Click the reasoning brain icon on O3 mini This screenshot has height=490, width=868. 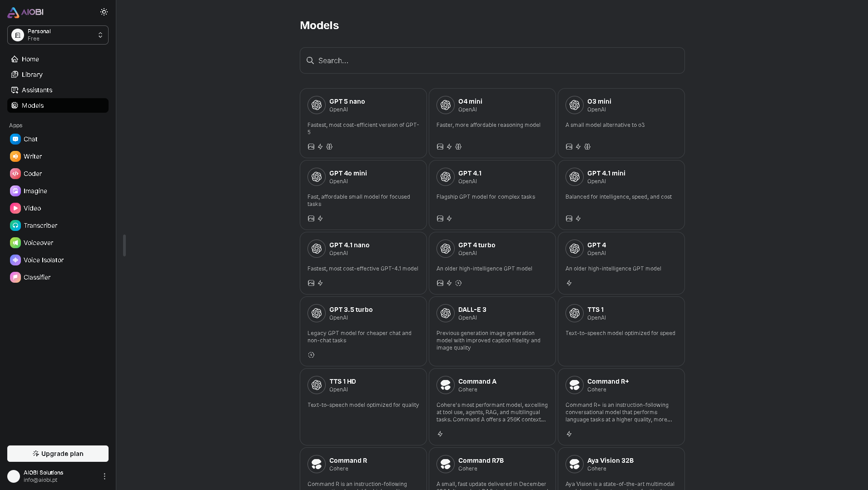[587, 147]
